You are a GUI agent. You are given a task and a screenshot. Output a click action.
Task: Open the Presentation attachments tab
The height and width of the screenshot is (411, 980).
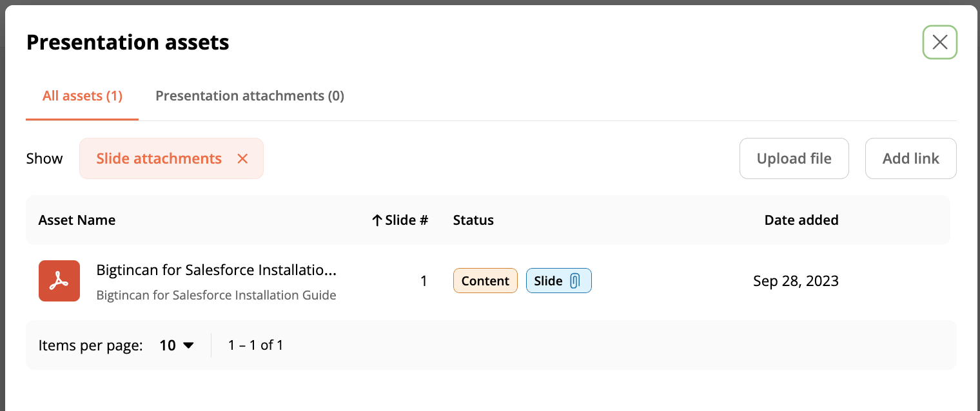pyautogui.click(x=250, y=96)
